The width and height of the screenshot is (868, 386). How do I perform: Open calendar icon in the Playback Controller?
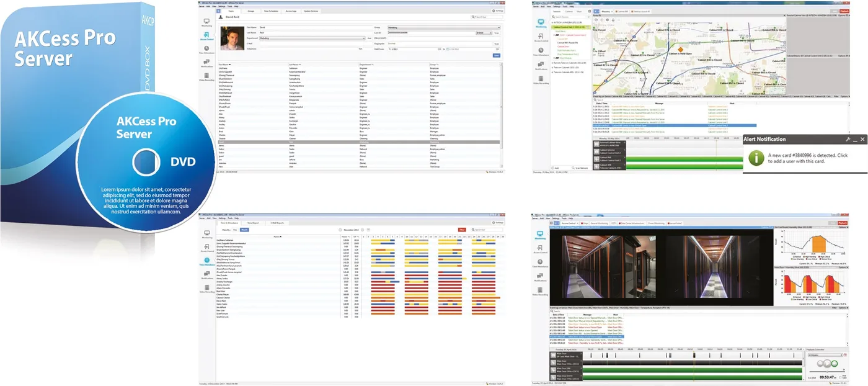845,355
